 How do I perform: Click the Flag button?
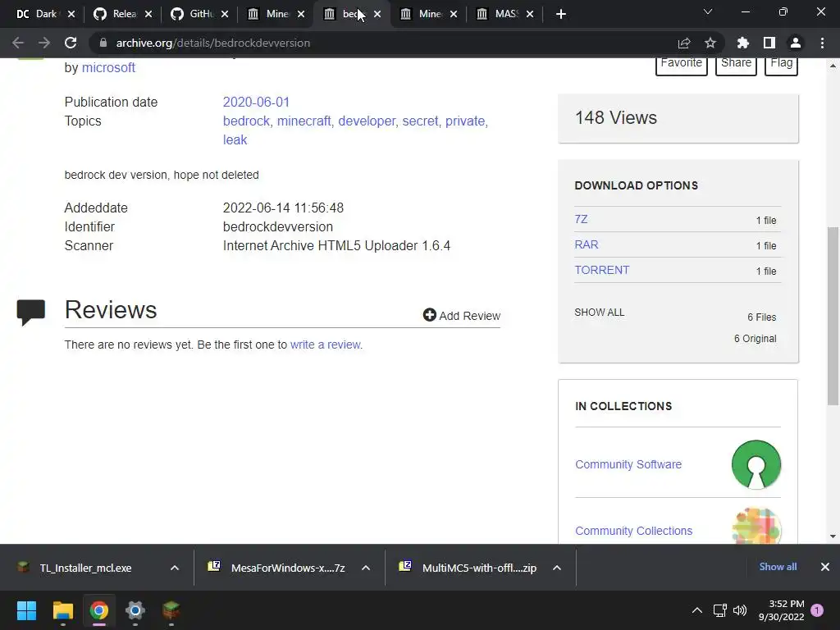[781, 66]
